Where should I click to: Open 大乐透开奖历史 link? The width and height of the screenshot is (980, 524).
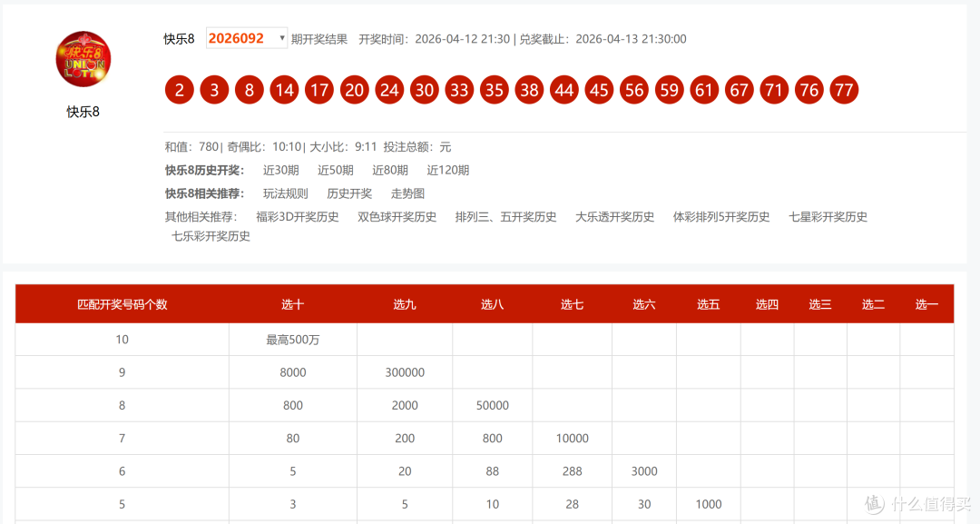click(614, 217)
